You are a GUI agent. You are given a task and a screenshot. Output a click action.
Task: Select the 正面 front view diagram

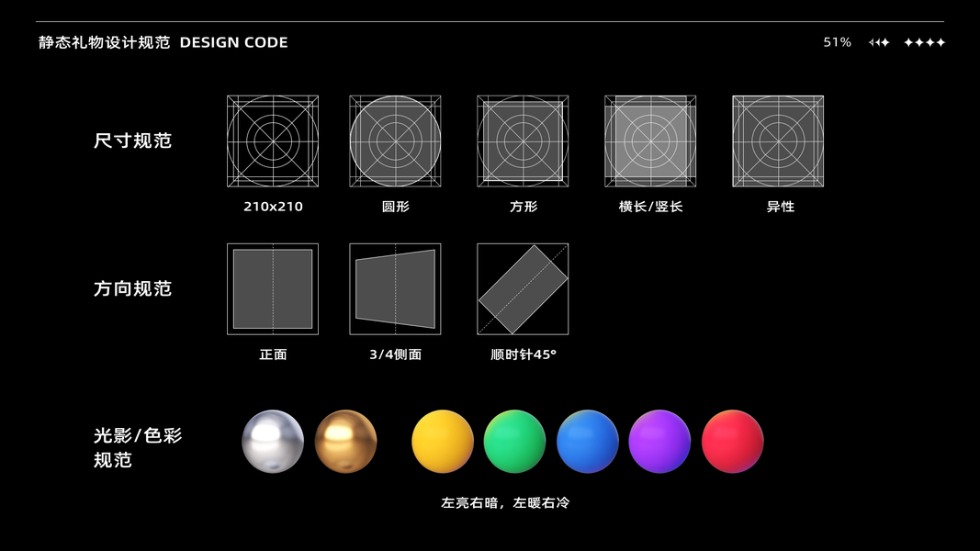[x=273, y=289]
